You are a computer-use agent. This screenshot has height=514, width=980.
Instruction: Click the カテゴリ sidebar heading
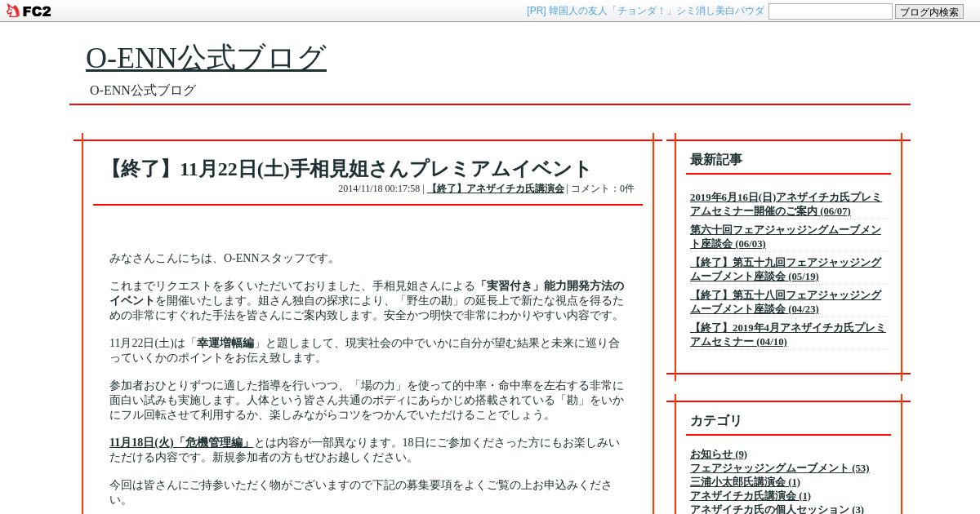716,421
